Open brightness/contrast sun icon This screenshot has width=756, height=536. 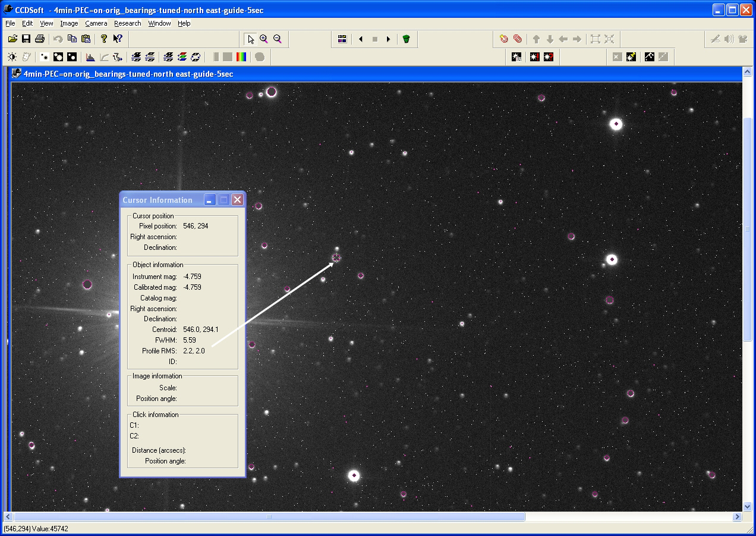click(x=12, y=57)
